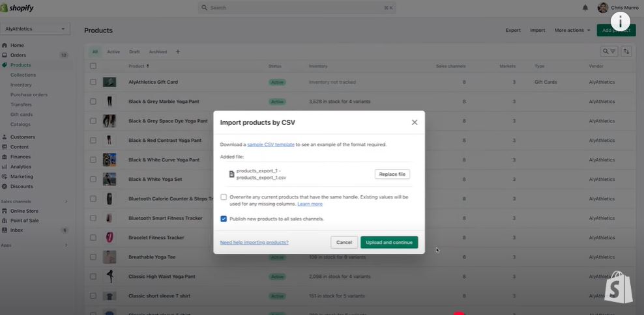Viewport: 644px width, 315px height.
Task: Open the More actions dropdown
Action: click(x=572, y=31)
